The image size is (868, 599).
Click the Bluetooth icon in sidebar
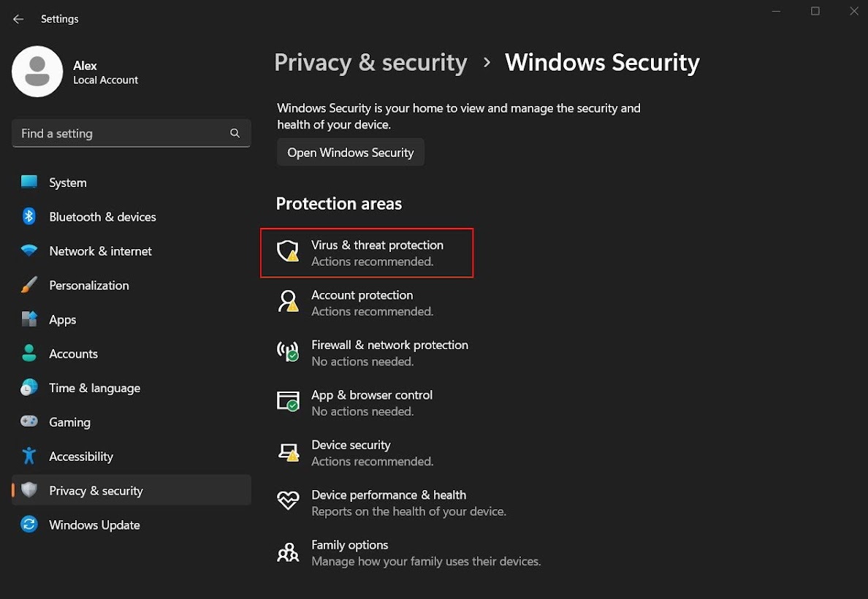pyautogui.click(x=29, y=216)
